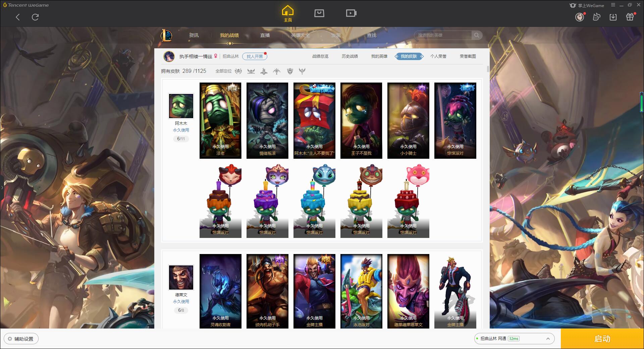The height and width of the screenshot is (349, 644).
Task: Click the search magnifier button
Action: pos(477,35)
